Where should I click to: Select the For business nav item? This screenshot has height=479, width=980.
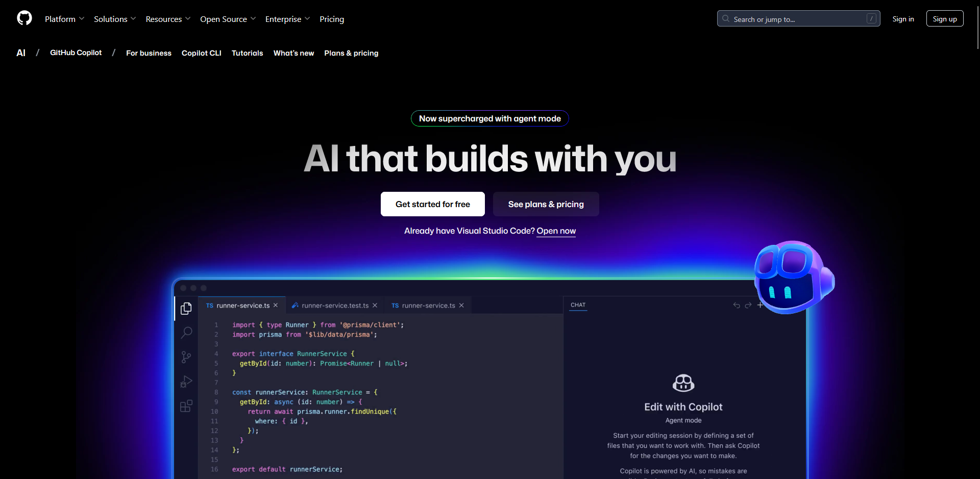tap(149, 53)
